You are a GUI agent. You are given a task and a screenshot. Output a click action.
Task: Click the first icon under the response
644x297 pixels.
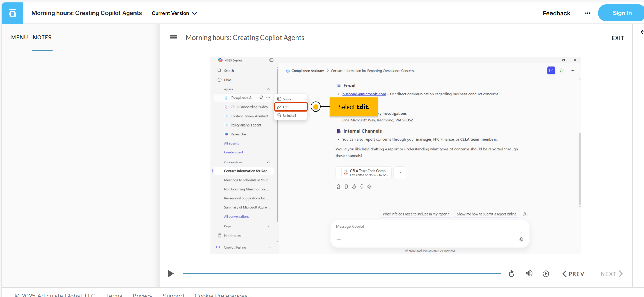(x=339, y=187)
